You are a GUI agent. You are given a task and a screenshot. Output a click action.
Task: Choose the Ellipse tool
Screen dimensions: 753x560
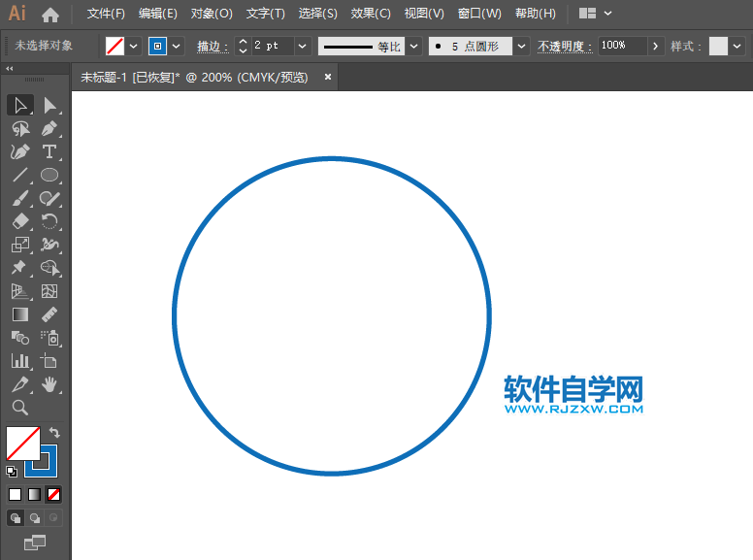click(49, 176)
